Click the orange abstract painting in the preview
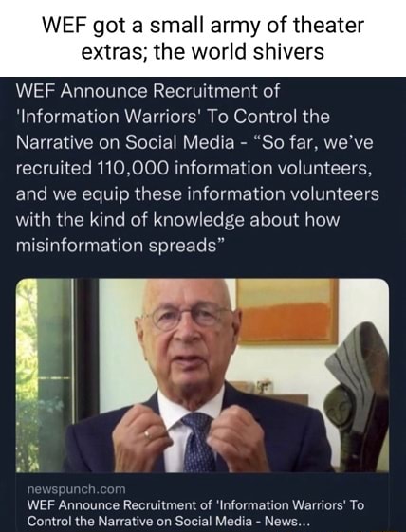 [287, 311]
